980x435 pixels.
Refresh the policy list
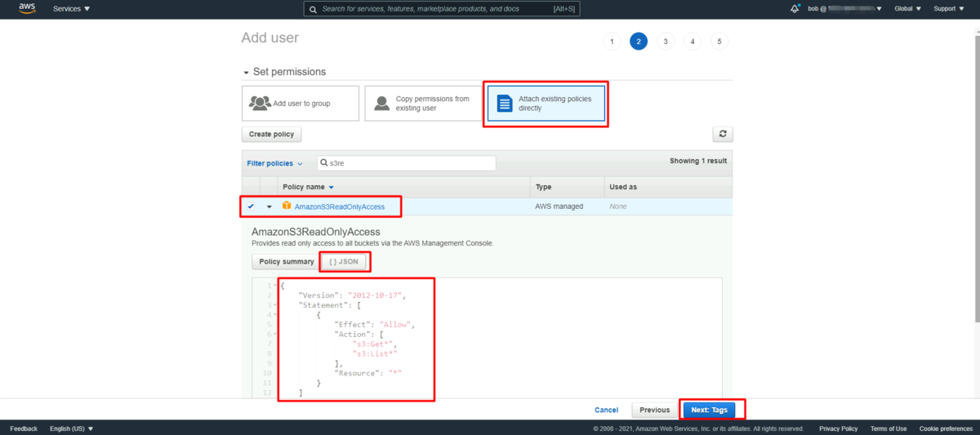[x=723, y=134]
